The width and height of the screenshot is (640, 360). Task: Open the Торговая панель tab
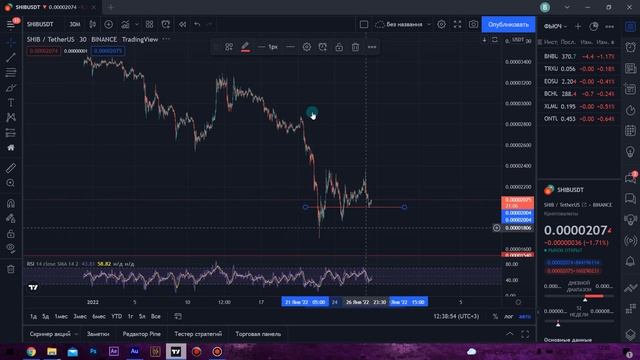click(x=258, y=334)
